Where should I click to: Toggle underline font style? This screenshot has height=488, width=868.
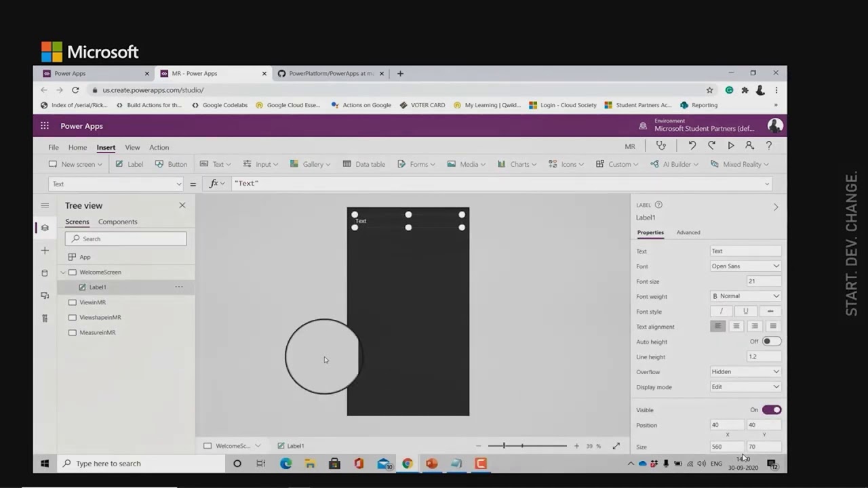[745, 311]
